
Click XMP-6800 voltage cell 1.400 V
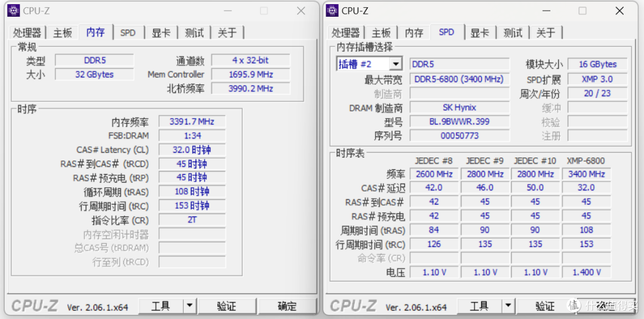point(587,272)
